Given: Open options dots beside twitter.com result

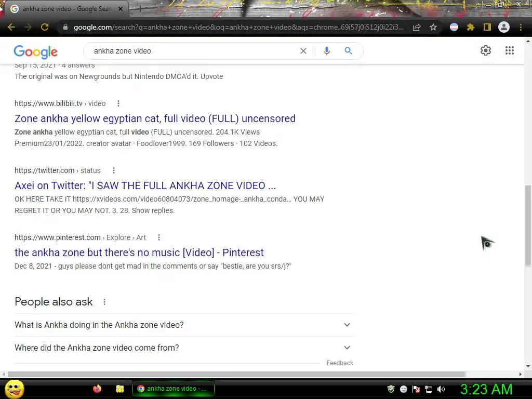Looking at the screenshot, I should (114, 170).
